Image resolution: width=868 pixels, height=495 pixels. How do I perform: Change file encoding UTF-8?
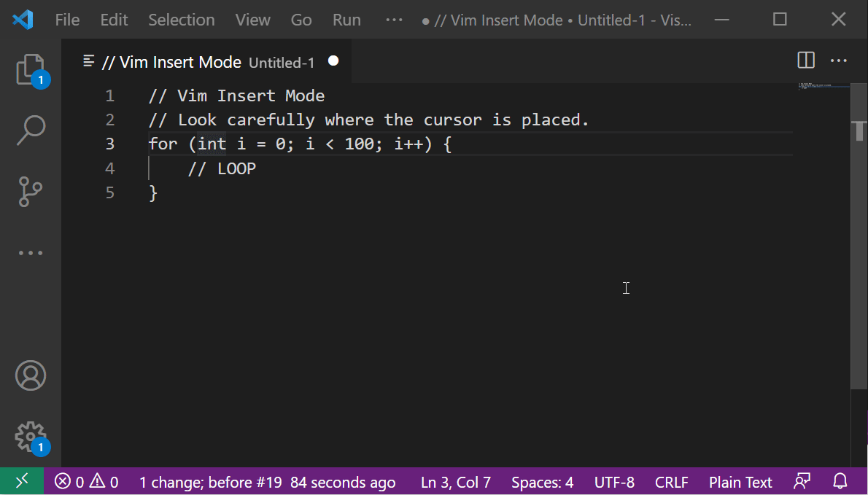(x=614, y=483)
